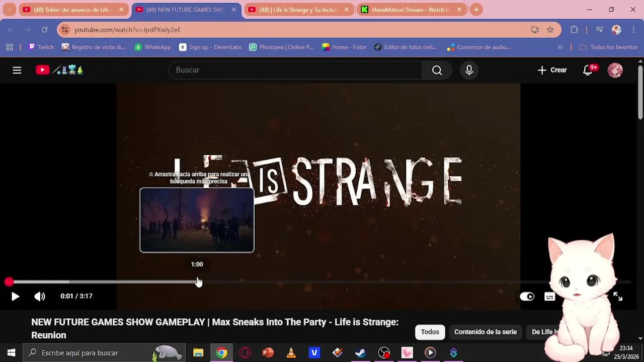This screenshot has height=362, width=644.
Task: Click the page vertical scrollbar
Action: pos(640,93)
